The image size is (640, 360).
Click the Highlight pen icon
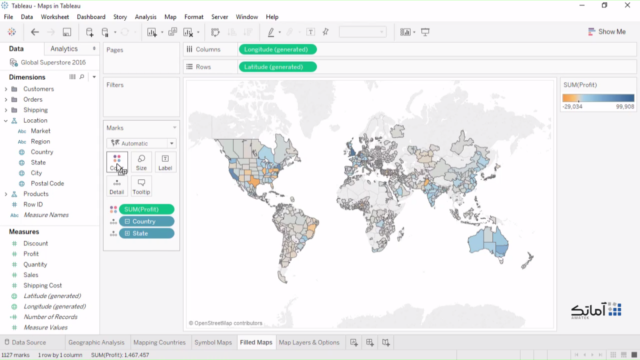pos(271,32)
